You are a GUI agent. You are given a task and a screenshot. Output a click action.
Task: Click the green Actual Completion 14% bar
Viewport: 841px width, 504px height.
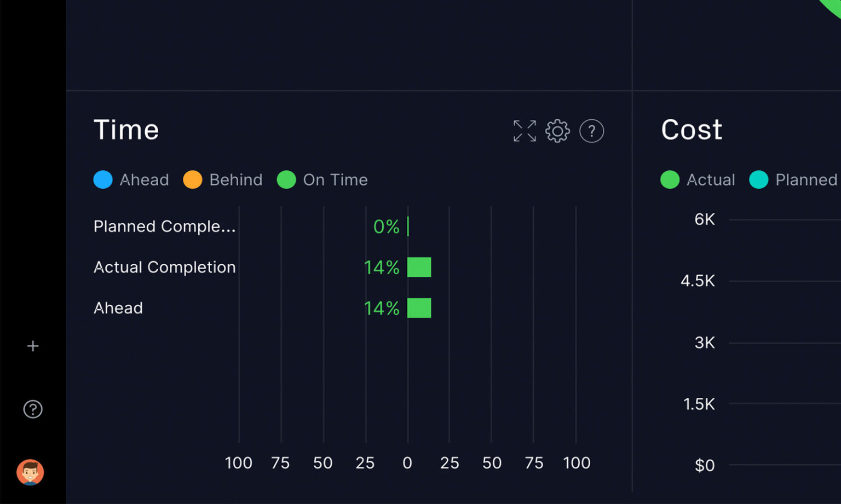[419, 267]
